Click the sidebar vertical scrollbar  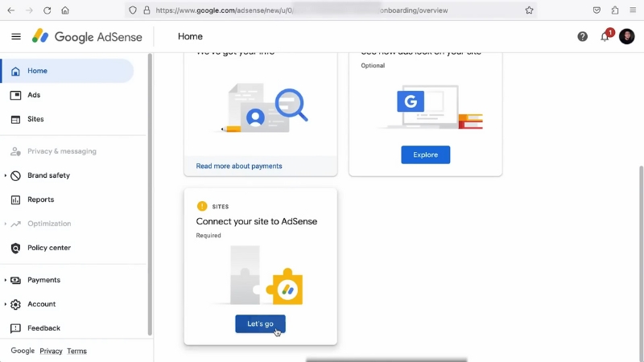[x=150, y=195]
